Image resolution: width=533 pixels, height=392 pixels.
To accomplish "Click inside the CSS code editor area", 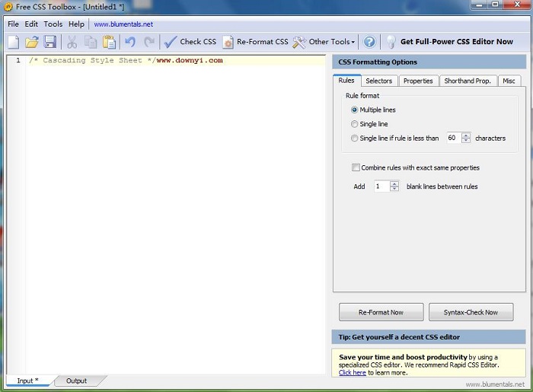I will click(175, 213).
